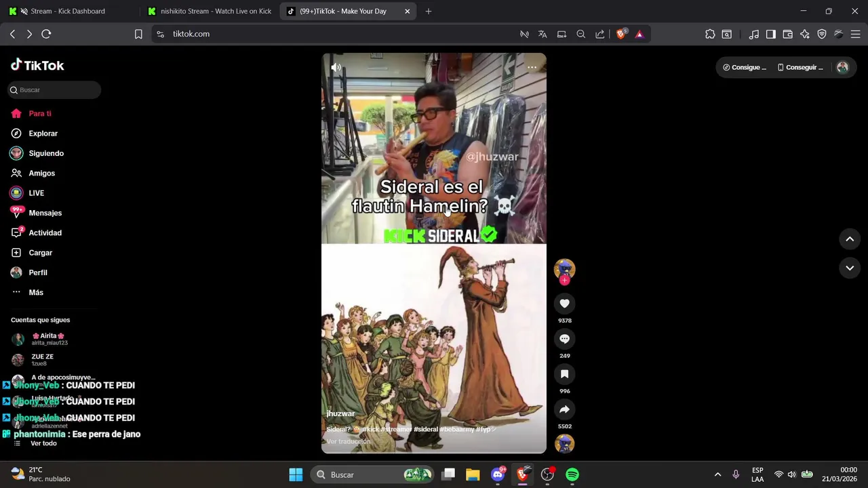Go to next video with the down chevron

click(850, 268)
